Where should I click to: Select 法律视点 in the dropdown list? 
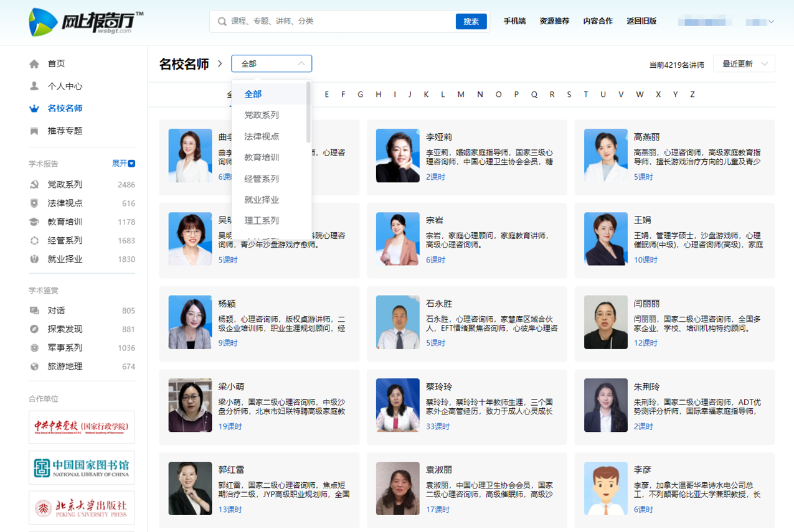coord(262,136)
